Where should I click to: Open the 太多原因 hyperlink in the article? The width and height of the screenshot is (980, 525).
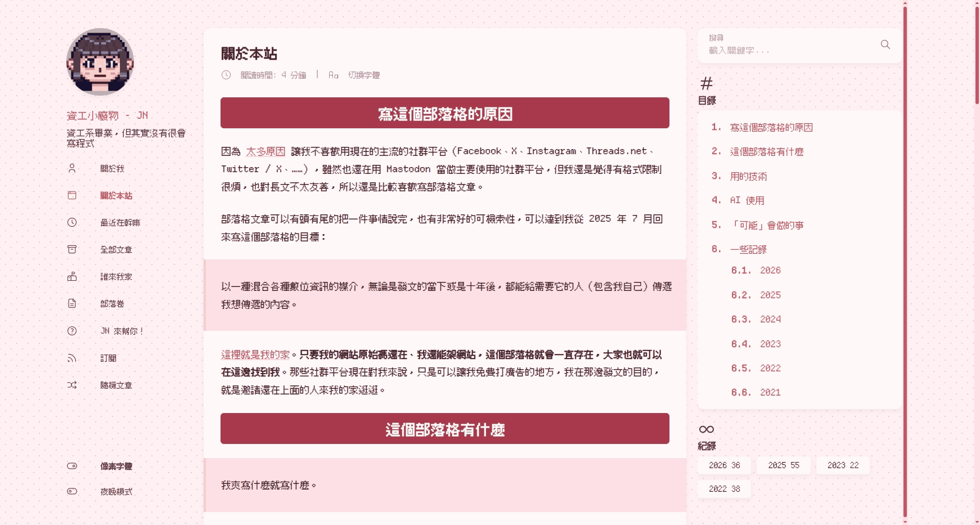[x=266, y=151]
